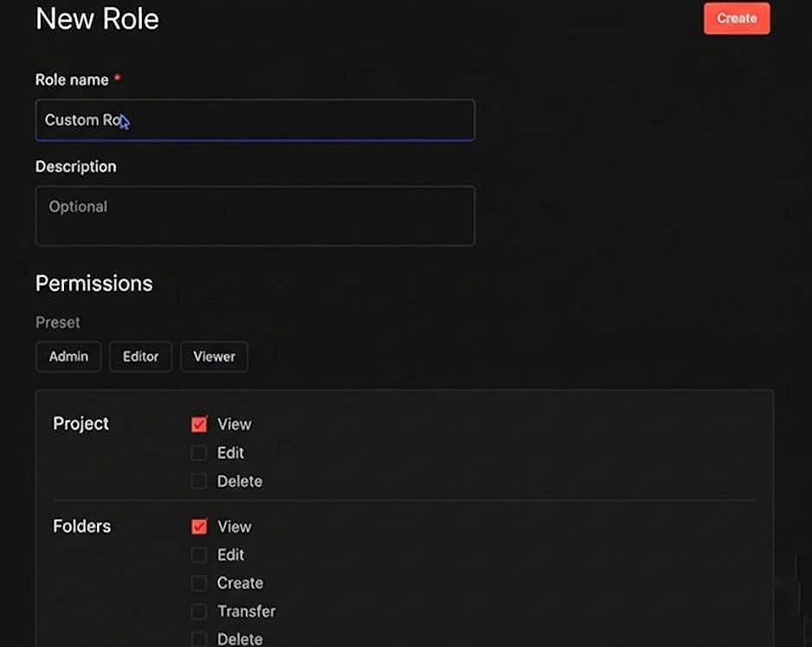Image resolution: width=812 pixels, height=647 pixels.
Task: Click the Project permission group label
Action: [81, 424]
